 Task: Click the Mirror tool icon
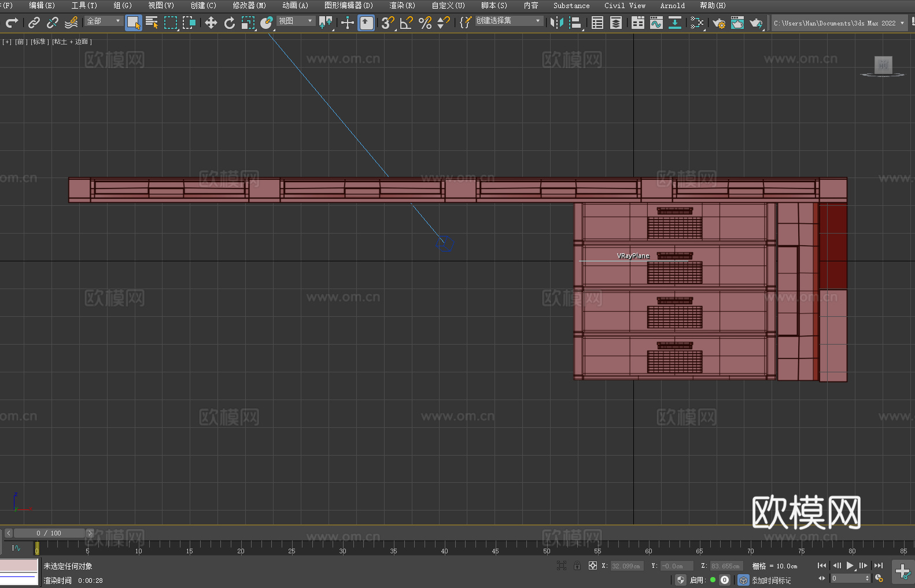click(x=557, y=23)
